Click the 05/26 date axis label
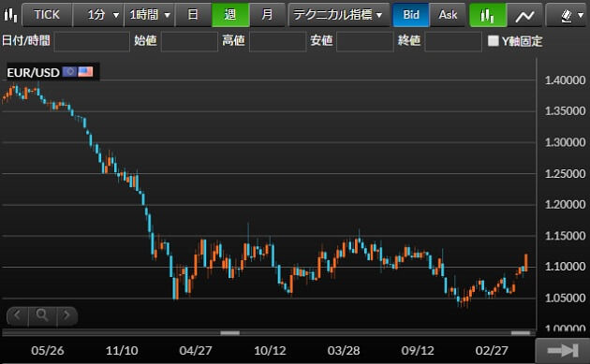This screenshot has width=590, height=364. tap(48, 351)
